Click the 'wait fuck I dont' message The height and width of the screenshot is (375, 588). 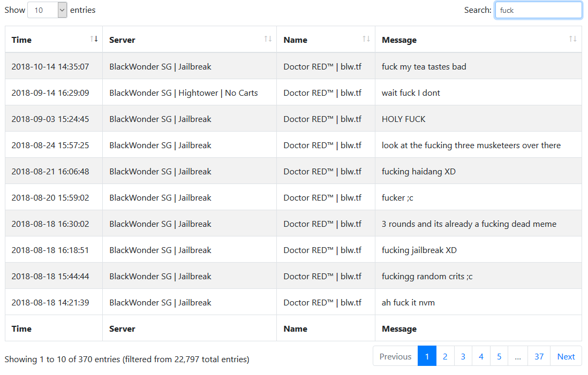[411, 93]
